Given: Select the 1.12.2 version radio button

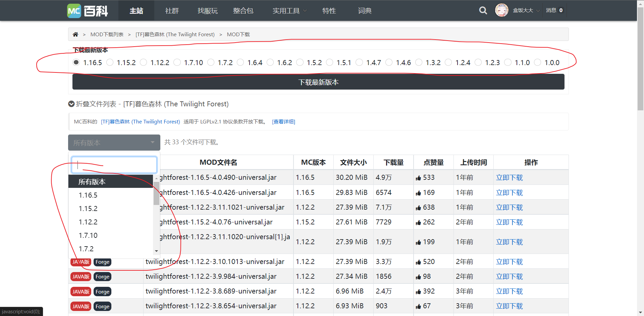Looking at the screenshot, I should pos(144,62).
